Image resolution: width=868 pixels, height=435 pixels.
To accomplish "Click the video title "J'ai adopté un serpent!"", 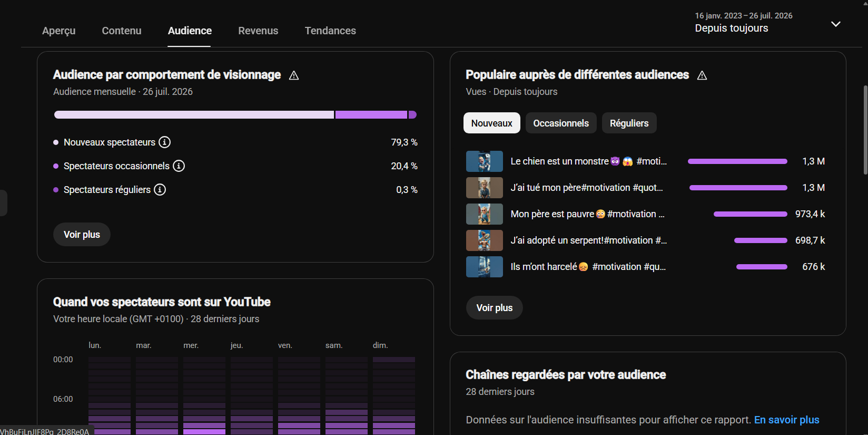I will coord(589,240).
